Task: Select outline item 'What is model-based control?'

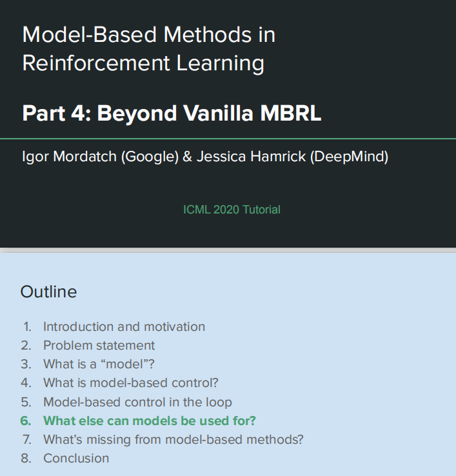Action: click(x=130, y=383)
